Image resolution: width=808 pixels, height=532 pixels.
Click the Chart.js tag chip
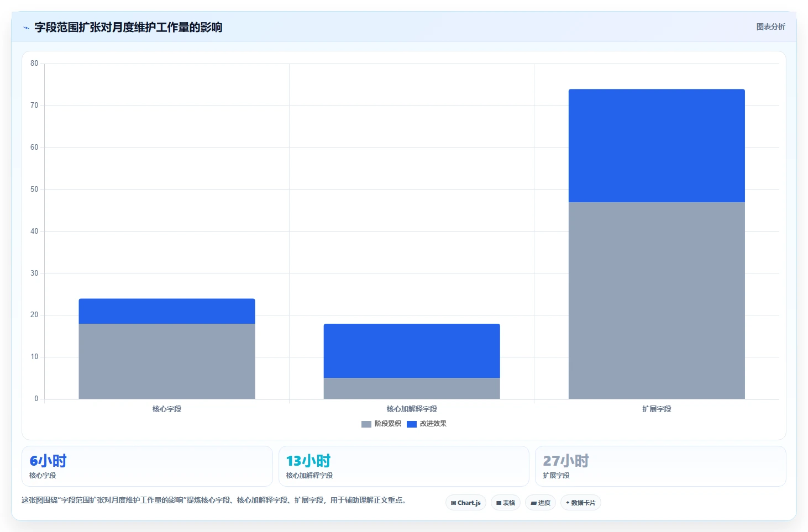click(x=466, y=503)
